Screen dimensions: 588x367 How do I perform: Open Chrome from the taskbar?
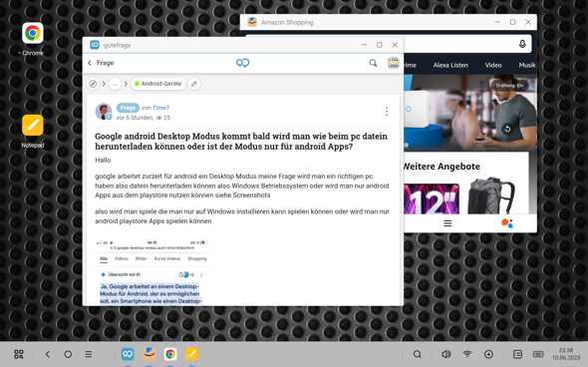coord(170,354)
